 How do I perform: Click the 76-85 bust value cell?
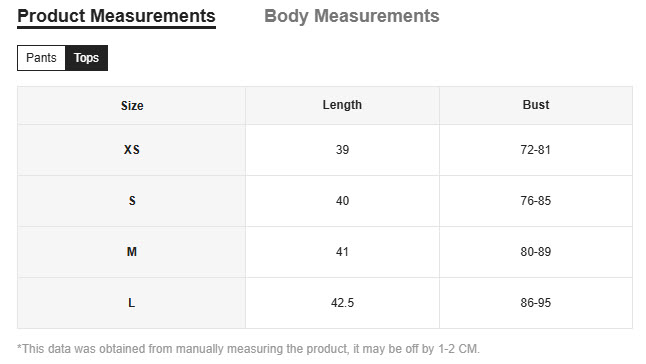click(536, 201)
